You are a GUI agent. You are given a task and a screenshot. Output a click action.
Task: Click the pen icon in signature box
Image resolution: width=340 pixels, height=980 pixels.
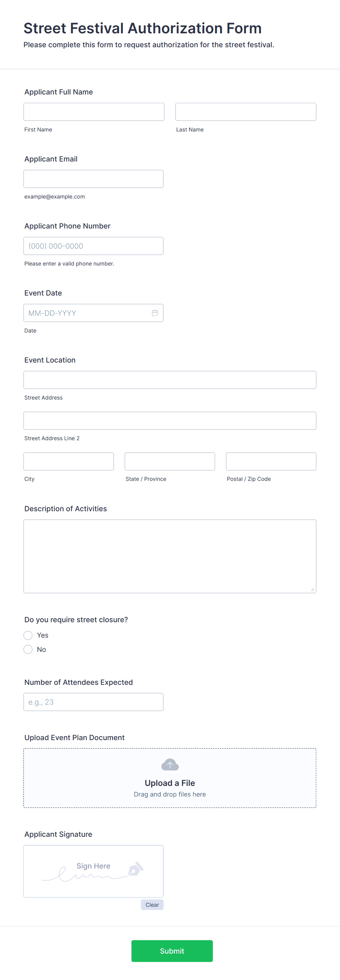[136, 869]
